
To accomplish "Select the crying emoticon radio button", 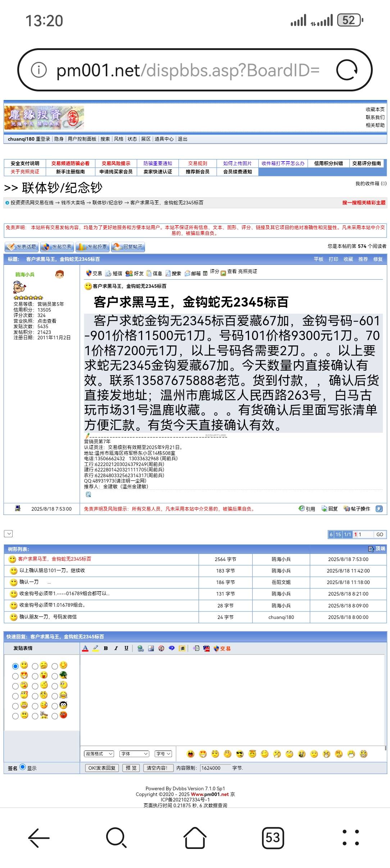I will coord(55,696).
